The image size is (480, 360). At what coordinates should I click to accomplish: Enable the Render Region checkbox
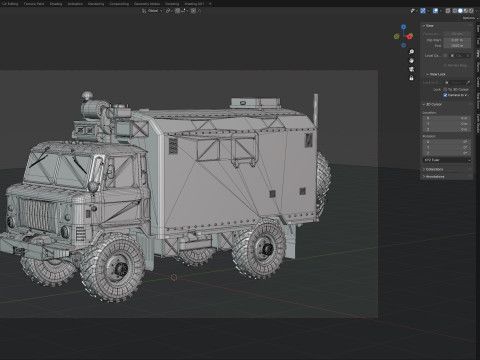pos(445,65)
